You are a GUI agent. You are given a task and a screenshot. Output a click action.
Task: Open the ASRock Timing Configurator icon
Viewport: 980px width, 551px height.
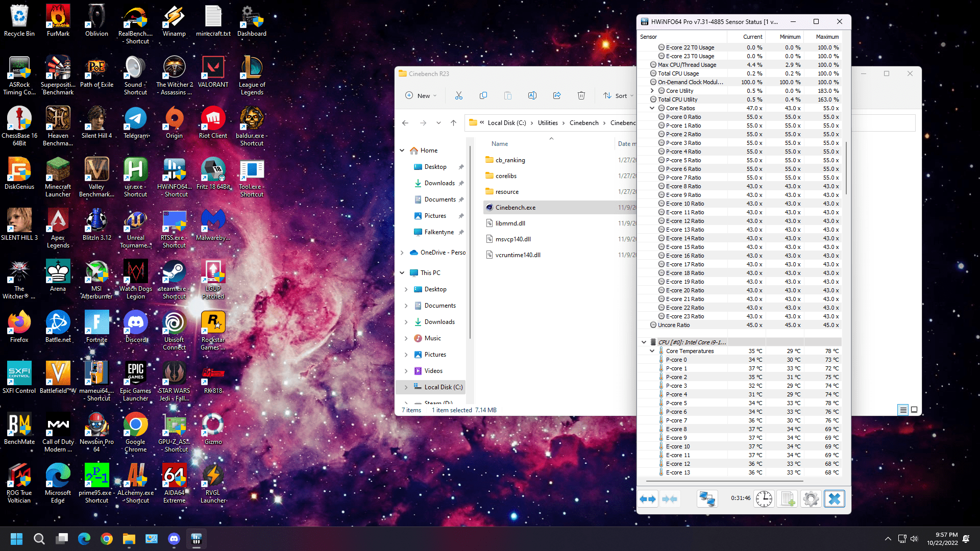pyautogui.click(x=19, y=74)
